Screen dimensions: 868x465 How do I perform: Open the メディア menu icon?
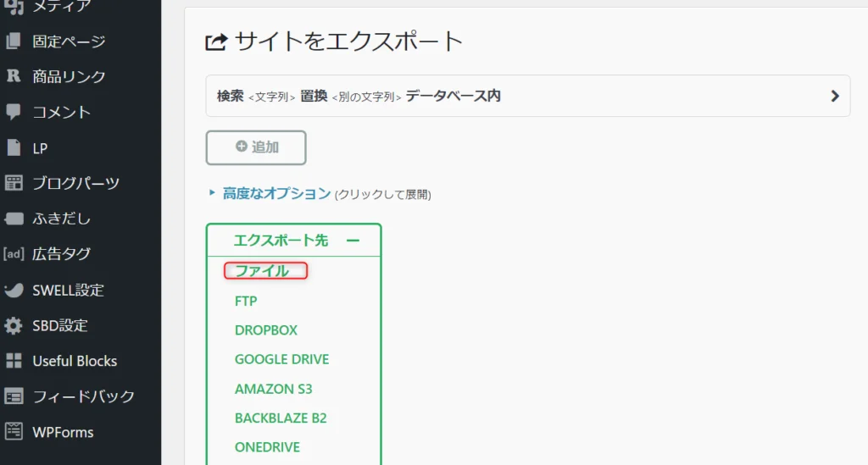(14, 6)
